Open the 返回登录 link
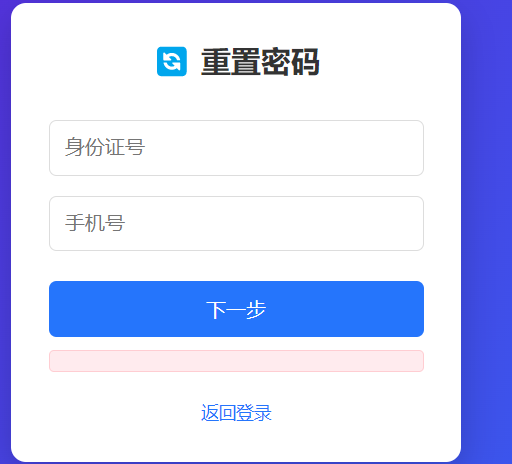Image resolution: width=512 pixels, height=464 pixels. tap(236, 413)
